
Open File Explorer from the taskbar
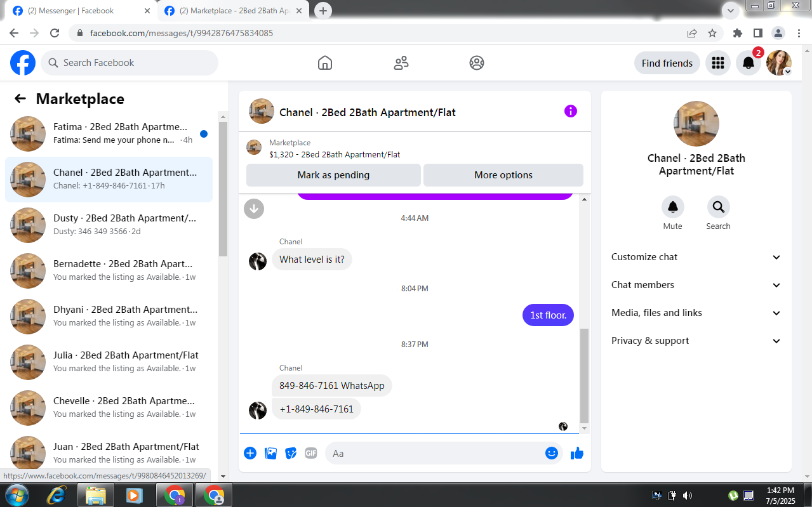point(96,495)
